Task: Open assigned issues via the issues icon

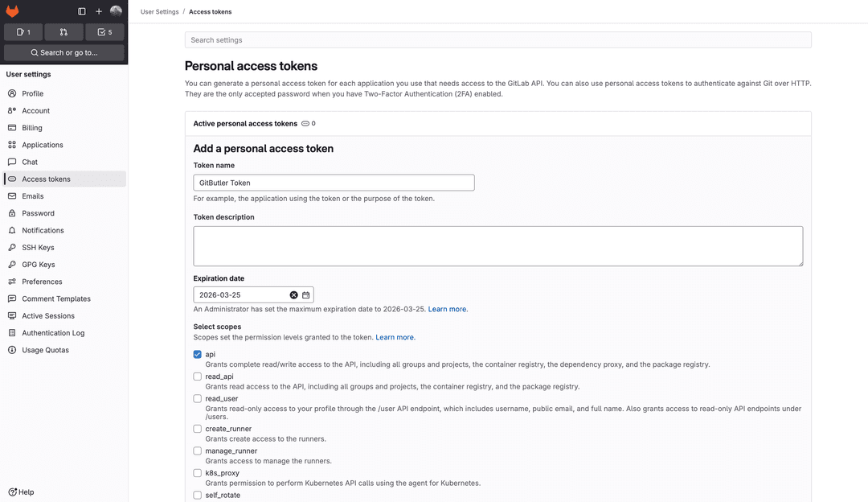Action: coord(23,32)
